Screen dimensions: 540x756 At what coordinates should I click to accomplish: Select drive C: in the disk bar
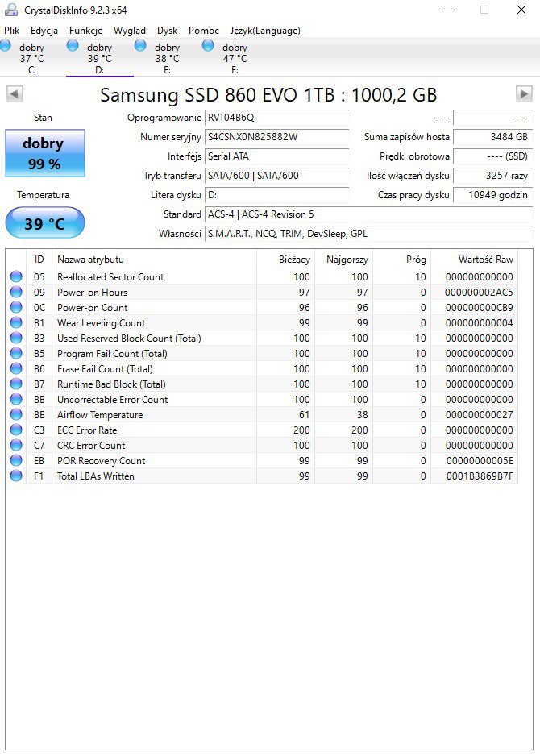pos(31,58)
